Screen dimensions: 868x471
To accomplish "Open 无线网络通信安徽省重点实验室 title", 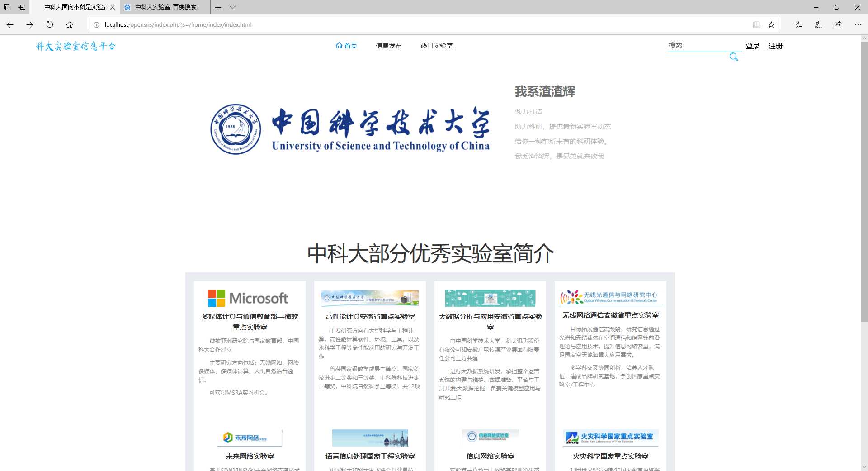I will [x=610, y=315].
